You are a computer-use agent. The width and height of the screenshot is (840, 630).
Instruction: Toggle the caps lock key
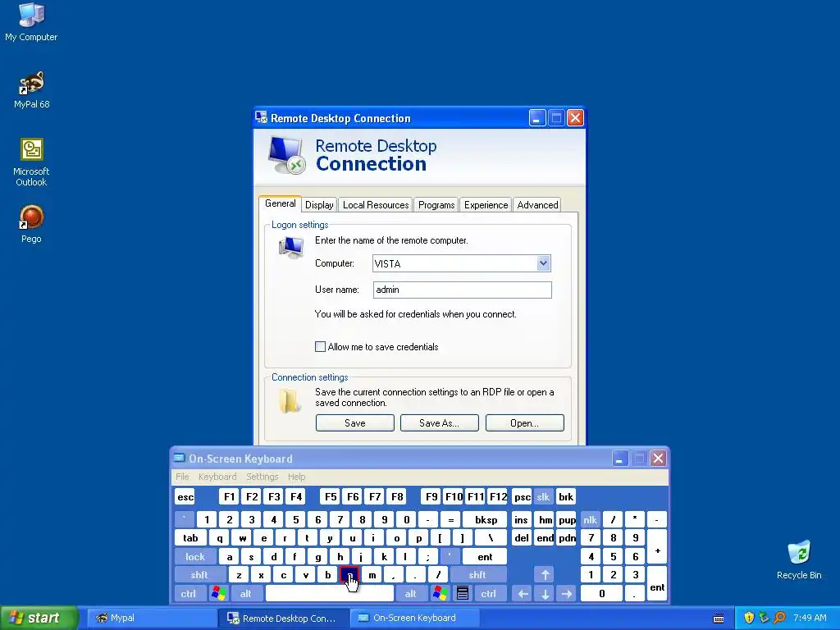[195, 557]
